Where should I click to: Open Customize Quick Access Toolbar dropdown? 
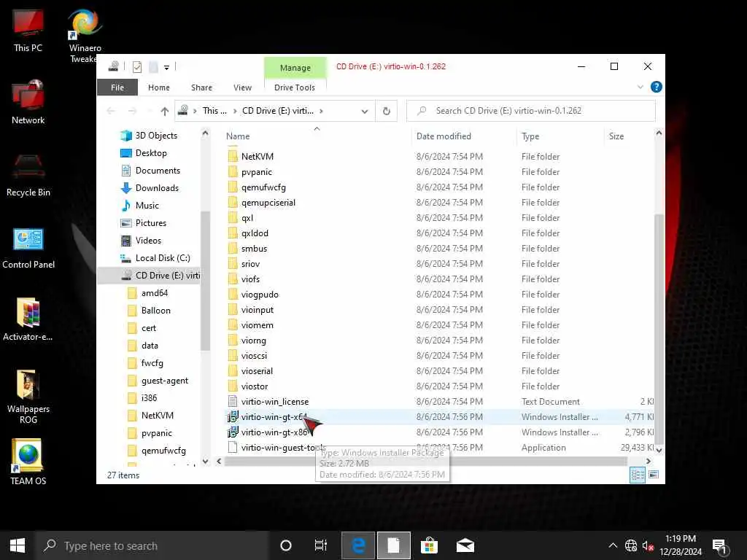click(167, 67)
